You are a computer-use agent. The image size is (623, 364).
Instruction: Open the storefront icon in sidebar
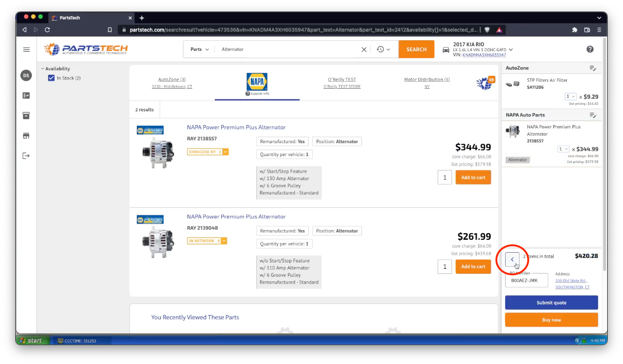point(26,136)
